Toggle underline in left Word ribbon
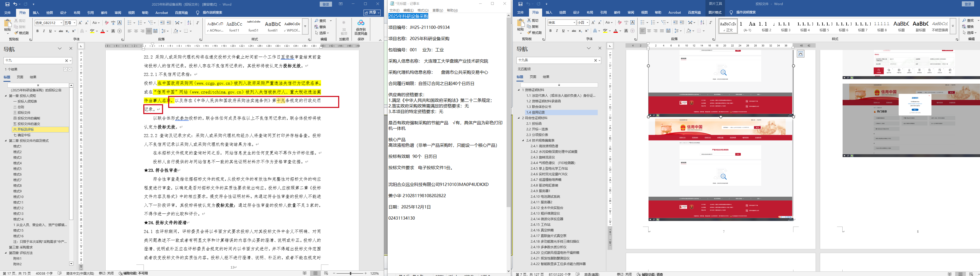The image size is (980, 276). pyautogui.click(x=50, y=31)
